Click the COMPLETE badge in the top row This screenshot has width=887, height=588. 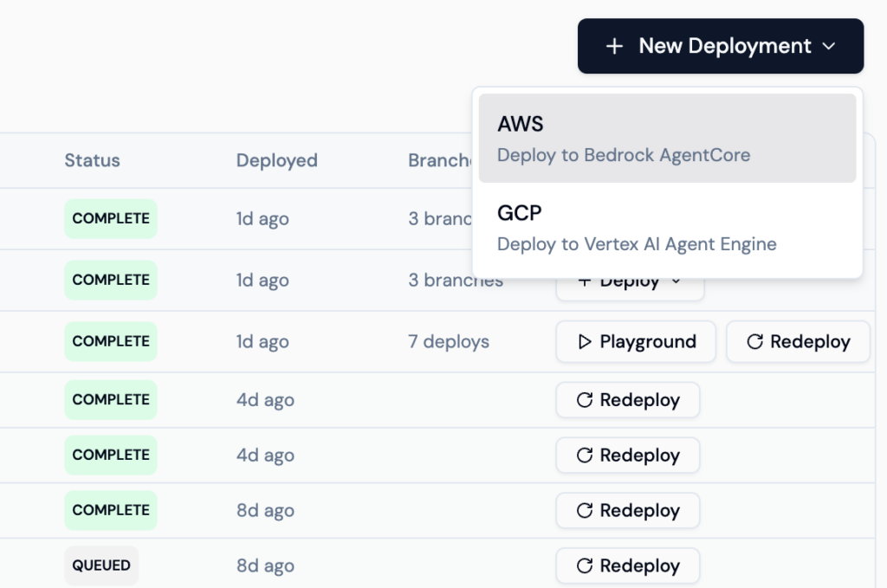tap(111, 219)
